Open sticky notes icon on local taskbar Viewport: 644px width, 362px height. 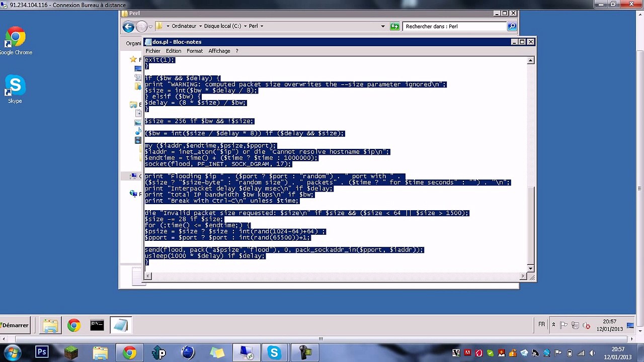(217, 352)
